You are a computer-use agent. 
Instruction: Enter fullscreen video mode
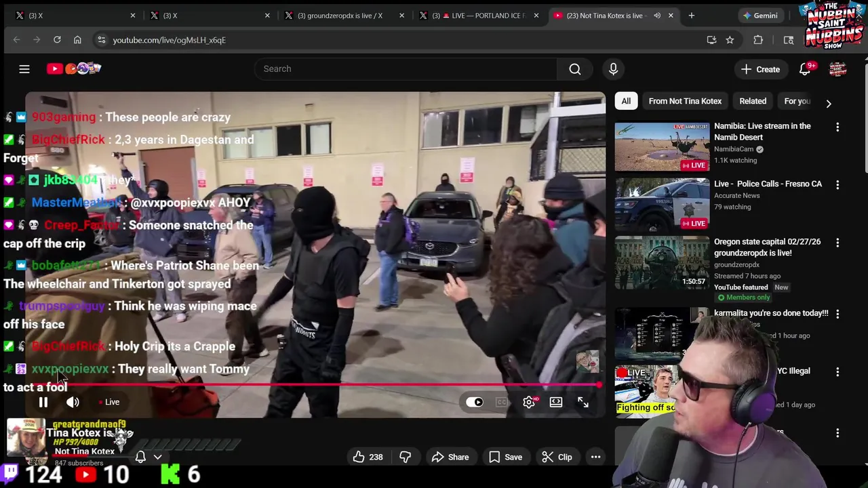pos(583,403)
